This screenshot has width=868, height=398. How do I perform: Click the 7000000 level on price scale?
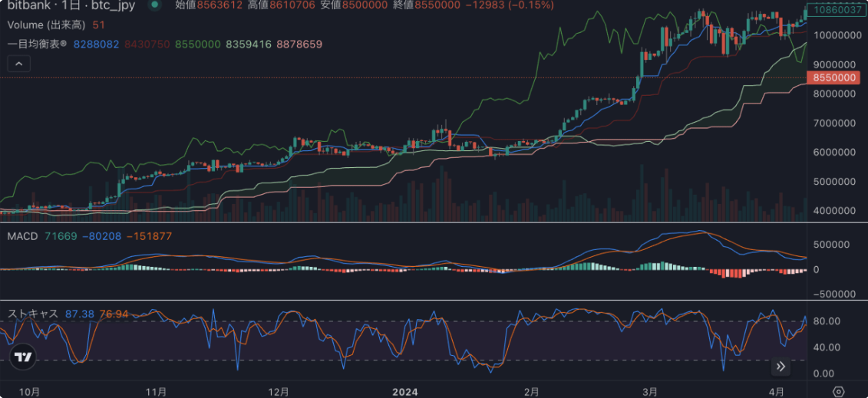(833, 123)
